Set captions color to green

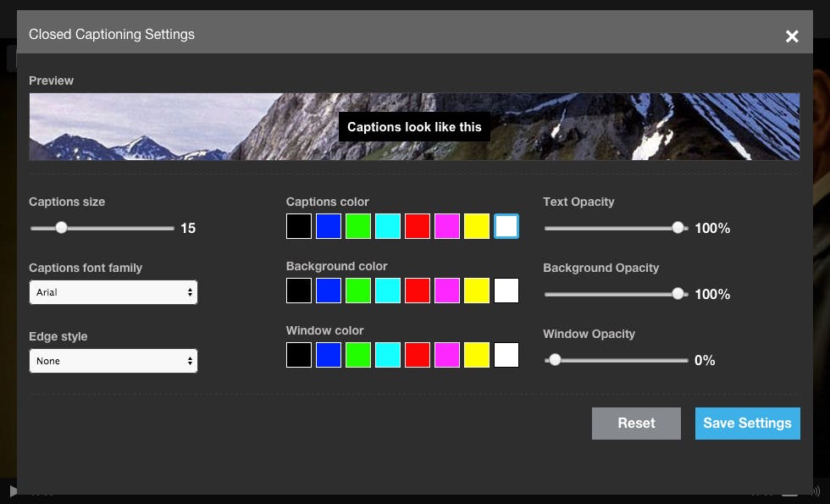[x=358, y=226]
